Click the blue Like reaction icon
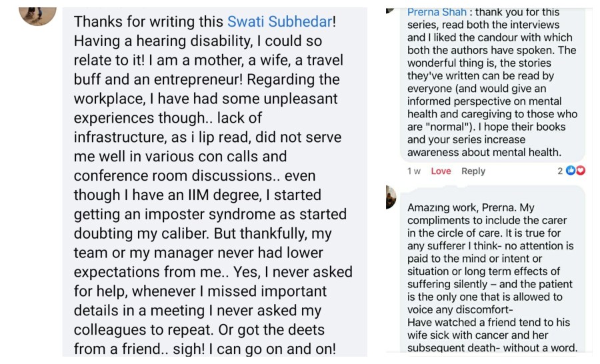Screen dimensions: 600x364 pos(571,171)
